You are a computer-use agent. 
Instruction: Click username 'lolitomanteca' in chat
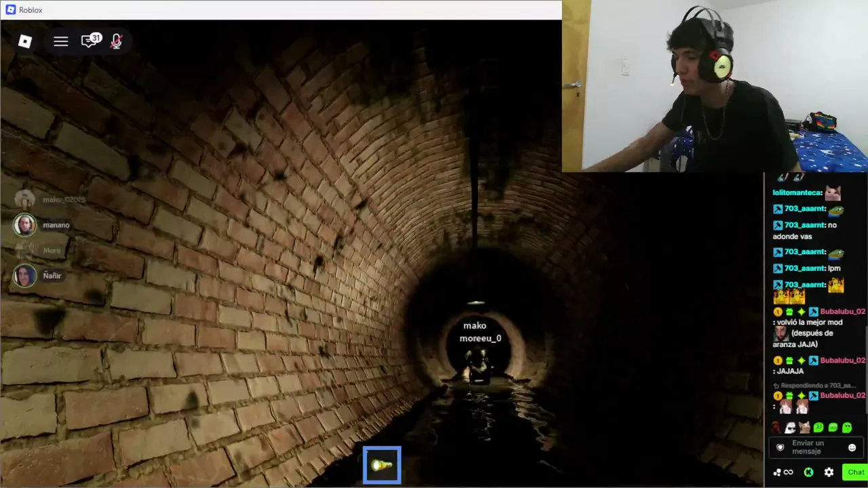796,192
